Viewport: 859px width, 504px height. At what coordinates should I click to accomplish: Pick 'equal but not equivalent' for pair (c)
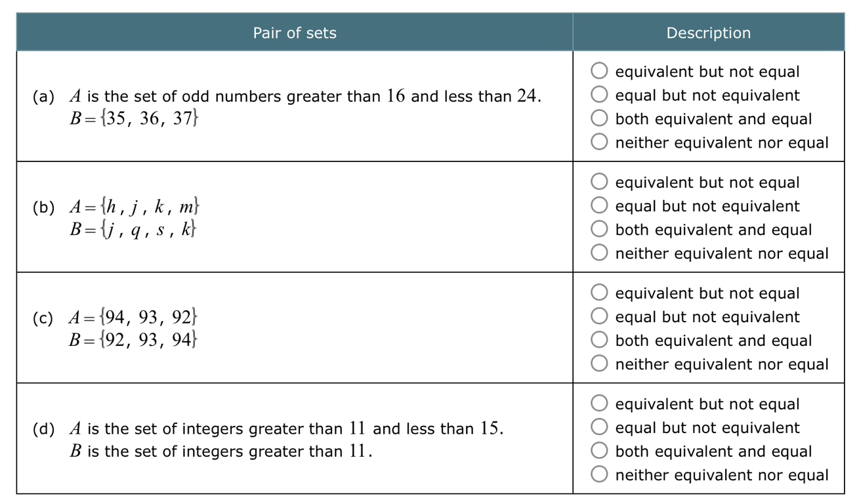(x=599, y=316)
